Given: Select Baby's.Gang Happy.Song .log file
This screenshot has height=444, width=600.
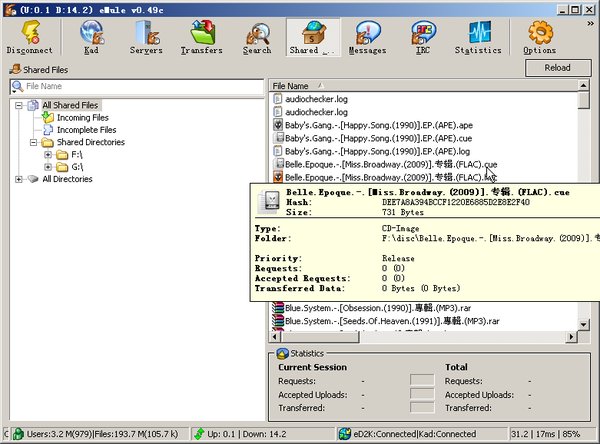Looking at the screenshot, I should point(377,151).
